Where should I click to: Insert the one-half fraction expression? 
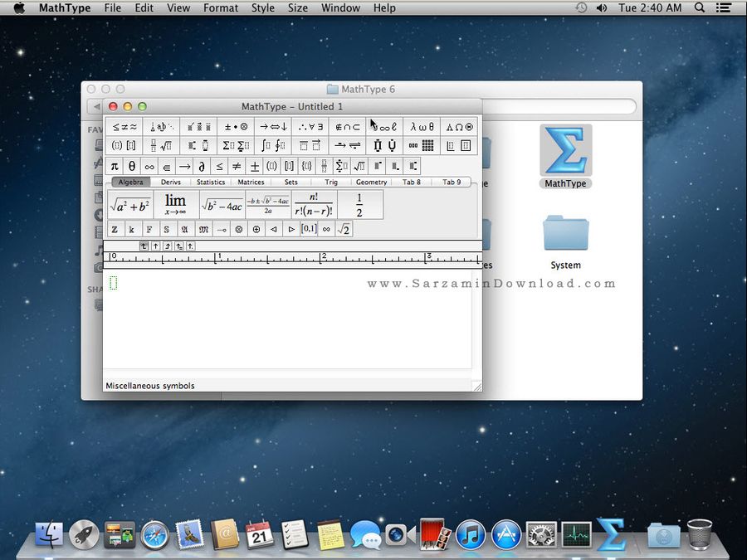tap(359, 205)
